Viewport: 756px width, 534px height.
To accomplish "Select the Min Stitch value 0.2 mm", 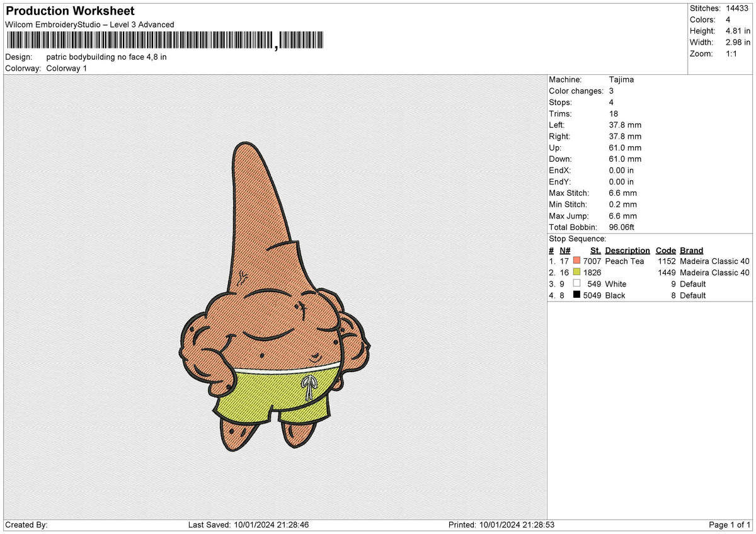I will click(x=622, y=205).
